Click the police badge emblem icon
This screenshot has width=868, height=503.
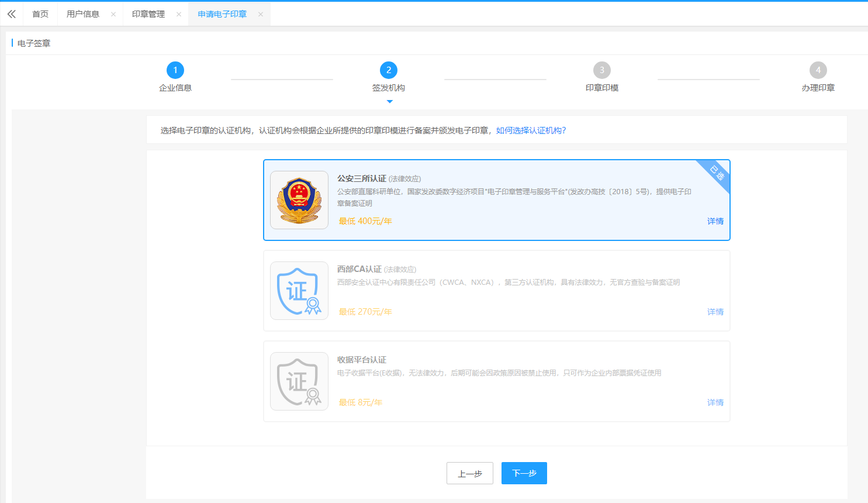[299, 200]
